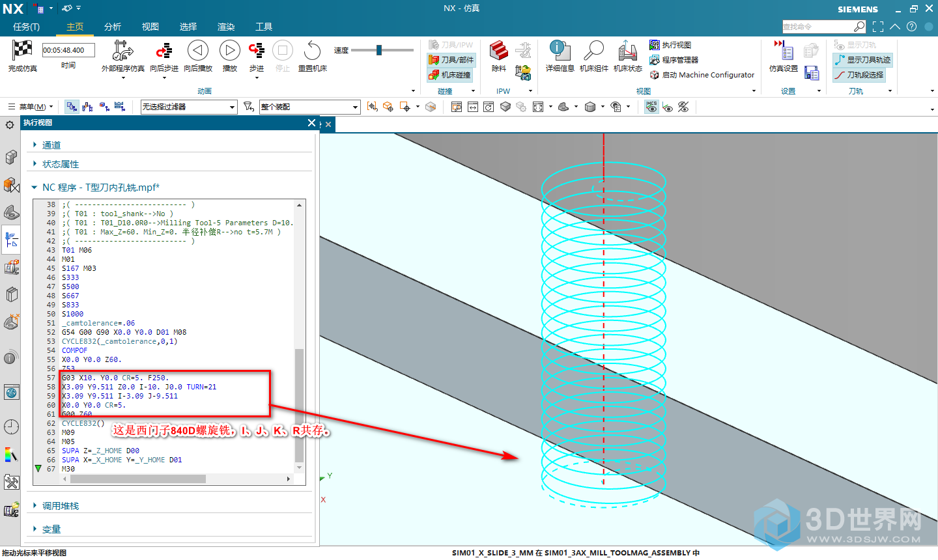Click the full screen brackets icon
This screenshot has width=938, height=560.
pyautogui.click(x=878, y=27)
